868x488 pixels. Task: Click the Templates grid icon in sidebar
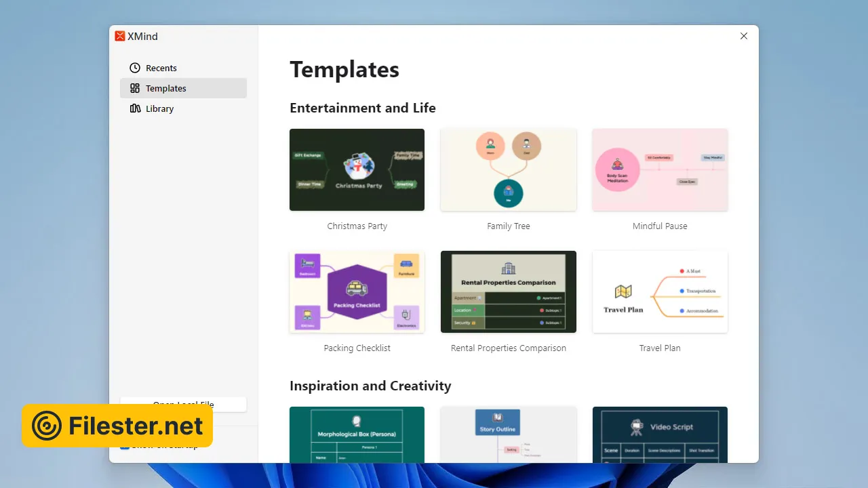[135, 88]
